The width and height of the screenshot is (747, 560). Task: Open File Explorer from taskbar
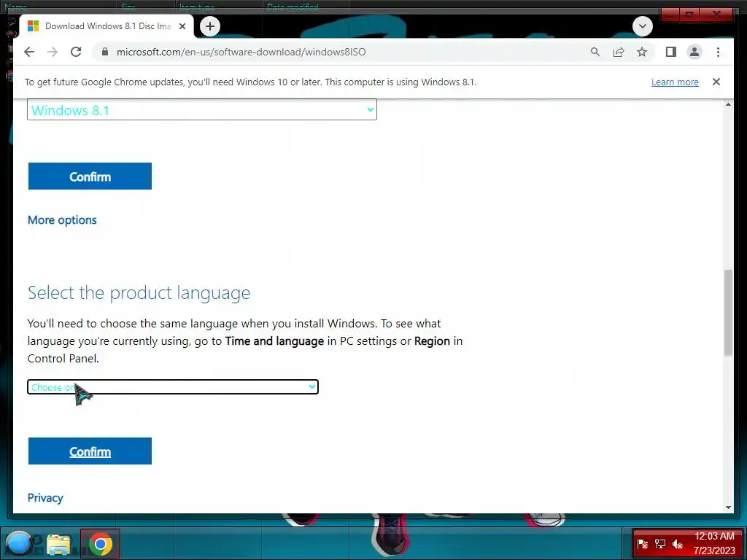point(58,544)
